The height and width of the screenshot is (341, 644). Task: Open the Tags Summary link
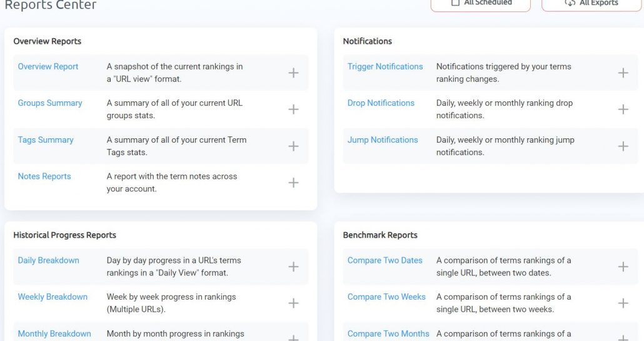pyautogui.click(x=46, y=140)
